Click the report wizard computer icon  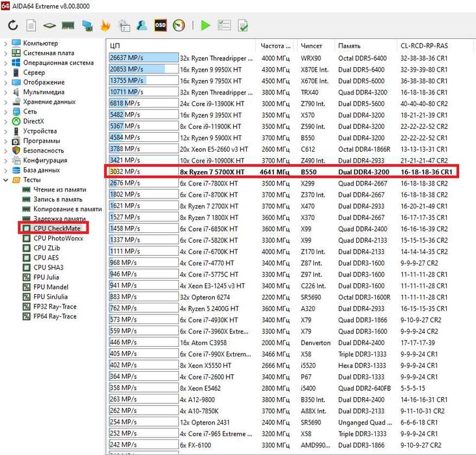pyautogui.click(x=124, y=25)
